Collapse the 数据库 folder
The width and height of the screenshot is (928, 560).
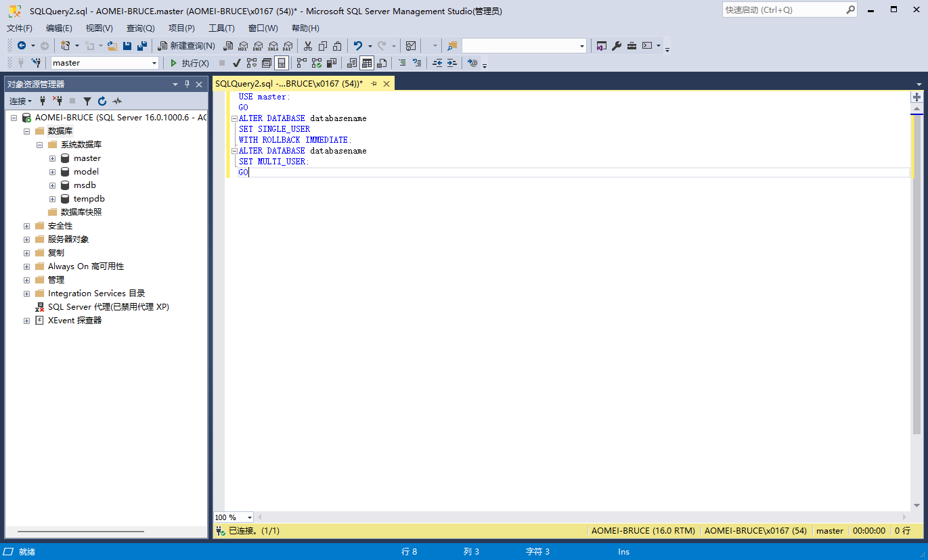(x=26, y=131)
